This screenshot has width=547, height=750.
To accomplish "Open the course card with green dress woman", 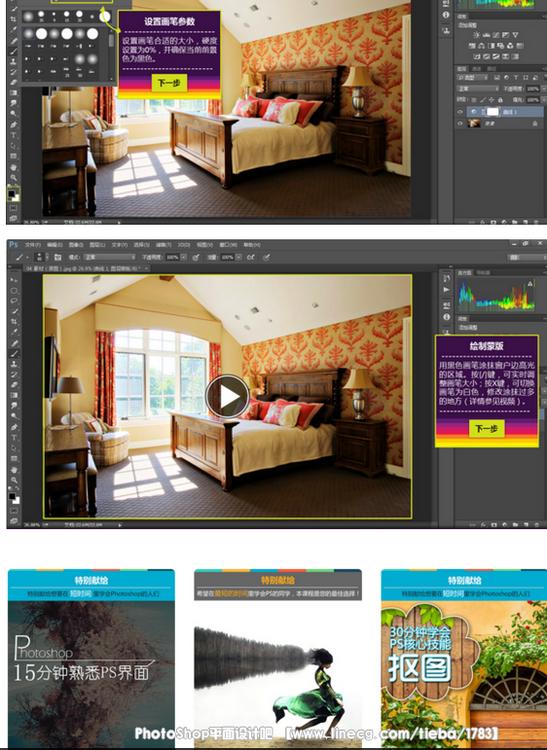I will click(x=278, y=659).
